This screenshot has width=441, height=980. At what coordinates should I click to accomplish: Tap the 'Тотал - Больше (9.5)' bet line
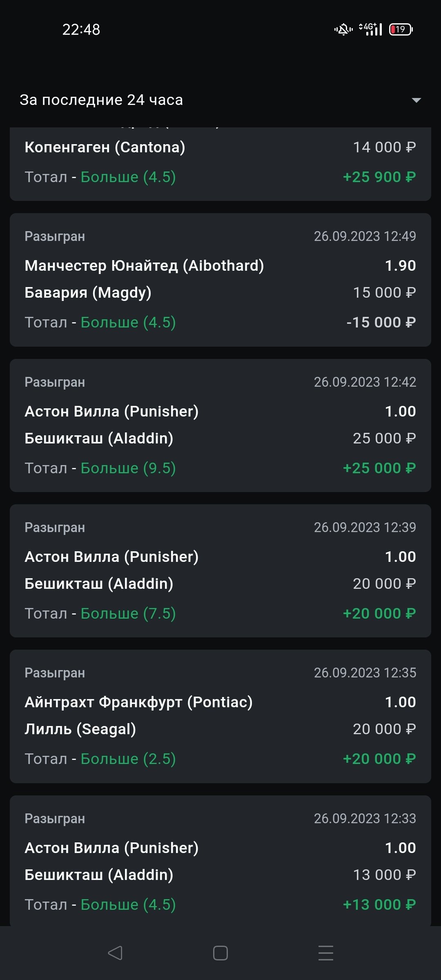(100, 468)
